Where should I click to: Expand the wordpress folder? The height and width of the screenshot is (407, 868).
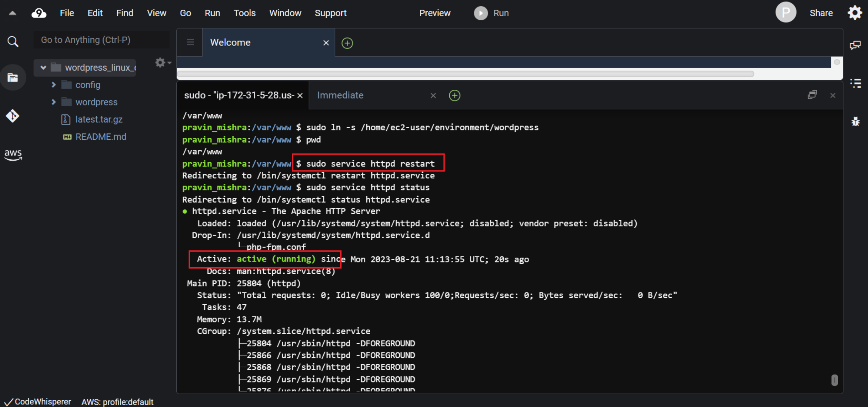[53, 102]
